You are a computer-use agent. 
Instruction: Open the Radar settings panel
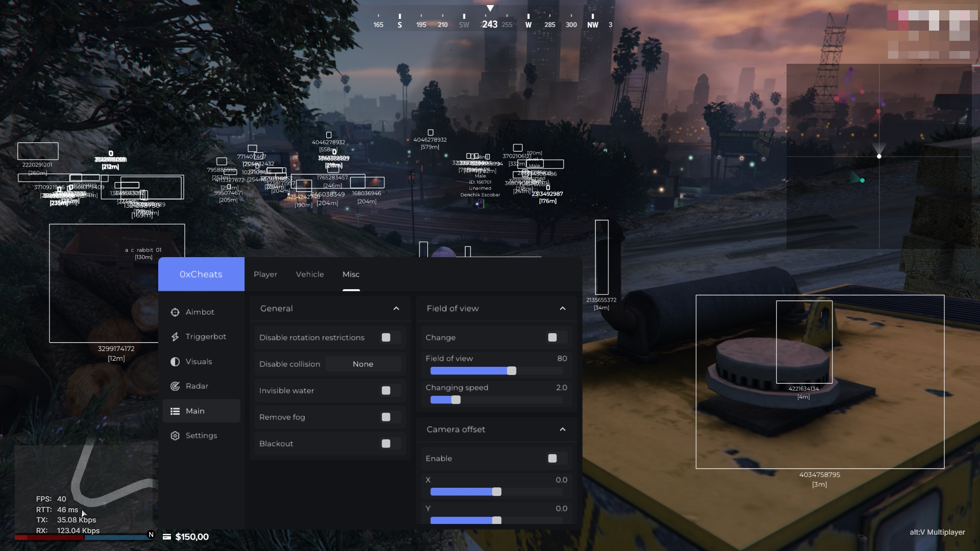tap(197, 386)
